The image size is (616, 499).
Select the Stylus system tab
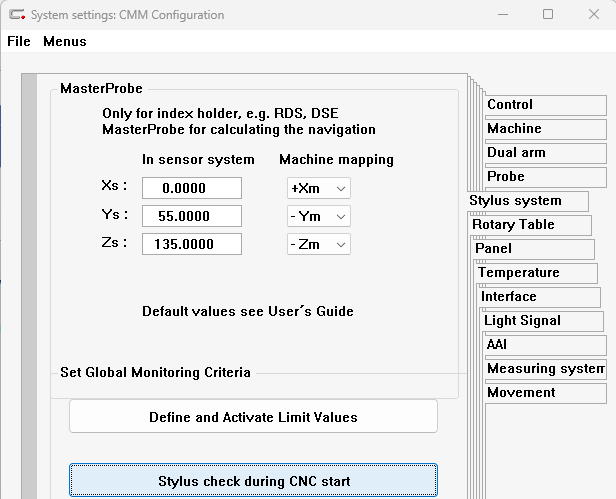coord(516,201)
